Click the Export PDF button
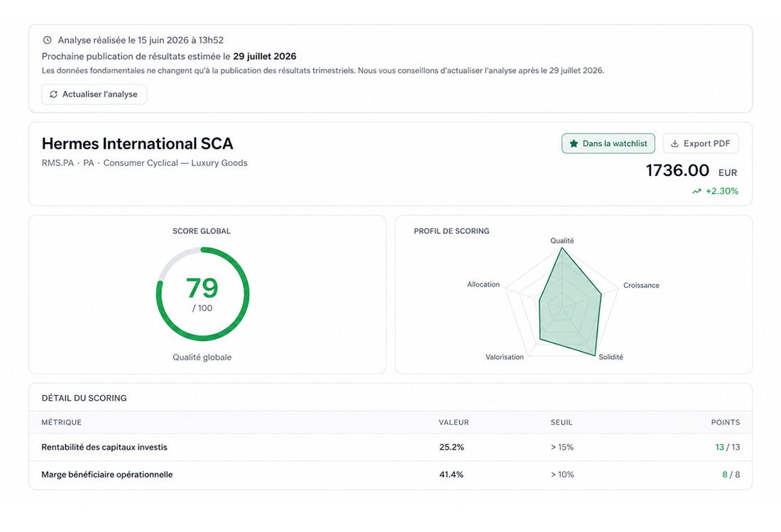 [x=700, y=143]
